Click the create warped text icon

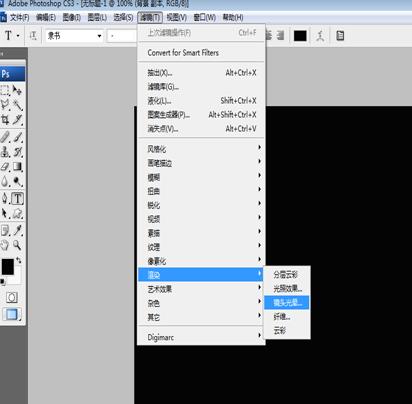pyautogui.click(x=320, y=36)
